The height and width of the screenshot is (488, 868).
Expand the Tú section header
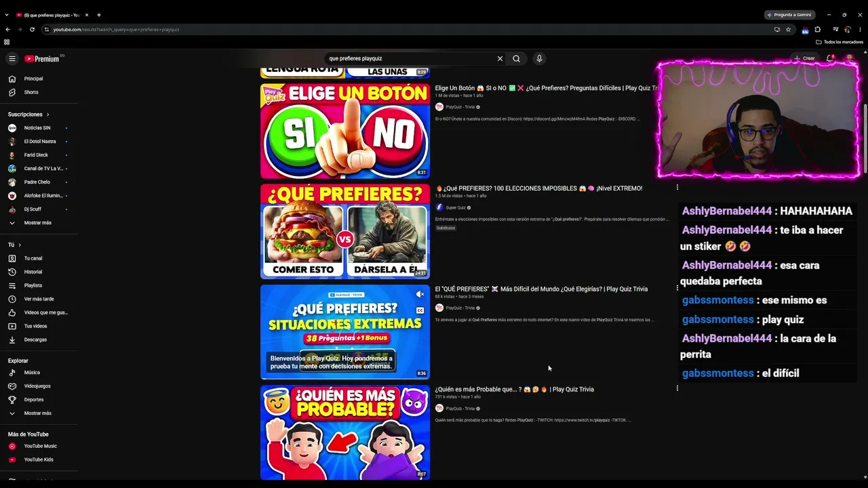[14, 245]
